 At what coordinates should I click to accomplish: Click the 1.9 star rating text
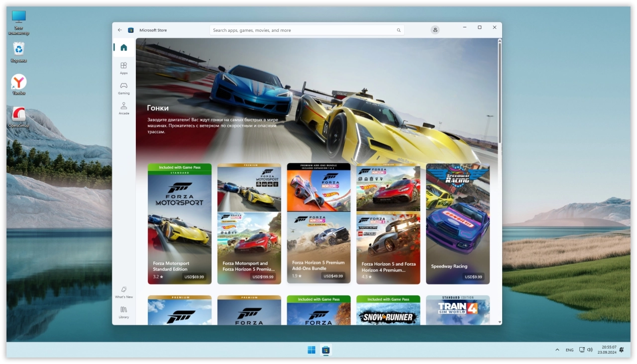pos(297,276)
